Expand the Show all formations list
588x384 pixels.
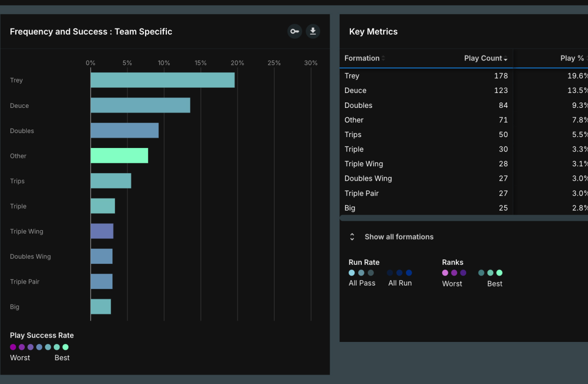point(399,237)
